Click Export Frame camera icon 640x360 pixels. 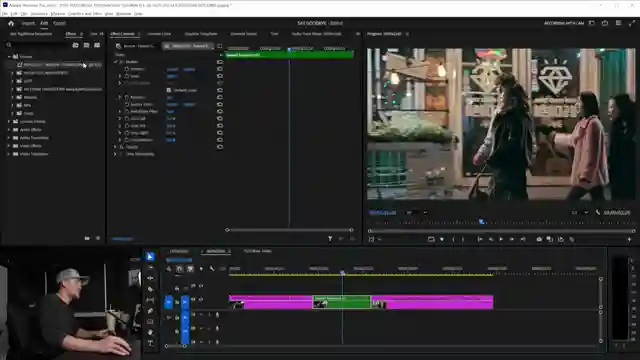(539, 239)
